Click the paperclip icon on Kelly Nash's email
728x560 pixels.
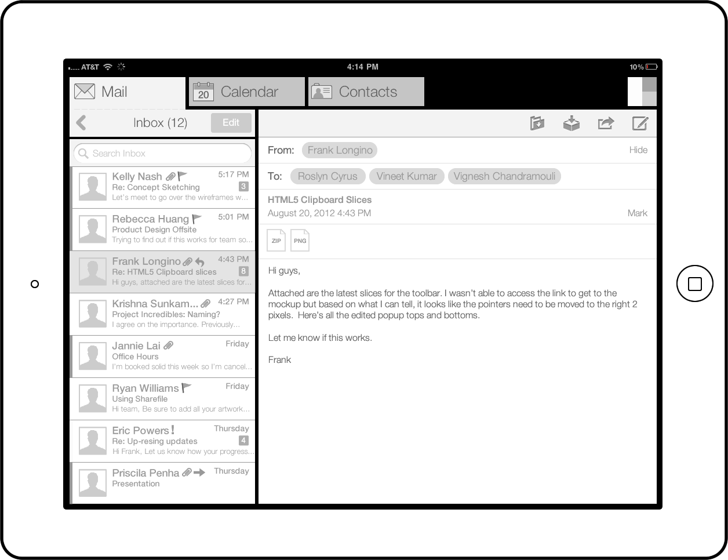[x=170, y=176]
